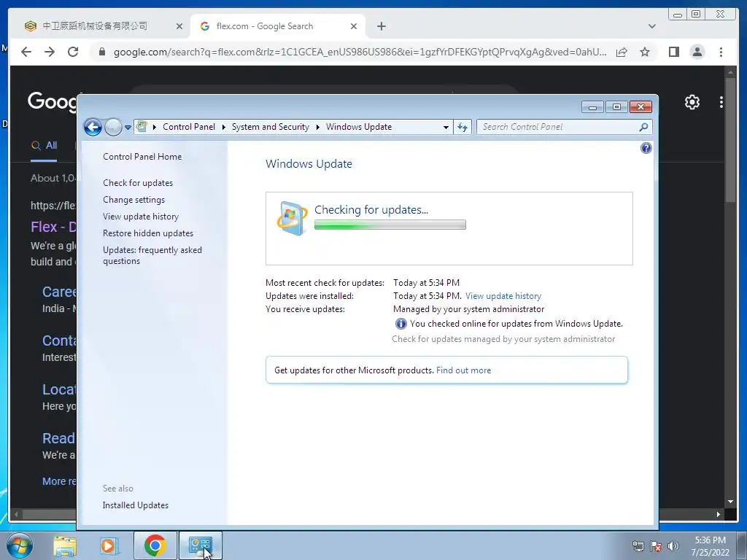Go back in the Control Panel window
The width and height of the screenshot is (747, 560).
click(93, 127)
